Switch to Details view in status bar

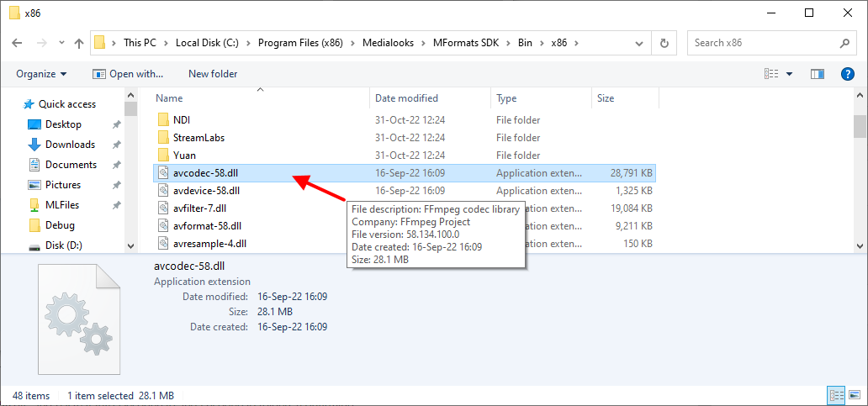pos(836,395)
